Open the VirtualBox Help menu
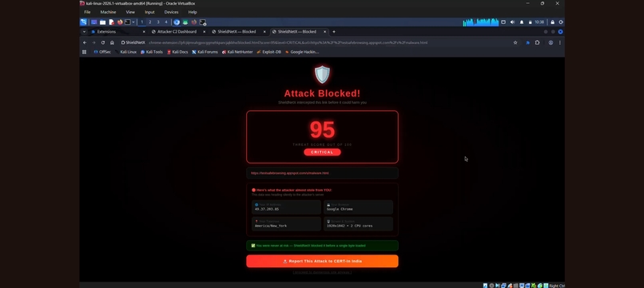The image size is (644, 288). [x=193, y=12]
